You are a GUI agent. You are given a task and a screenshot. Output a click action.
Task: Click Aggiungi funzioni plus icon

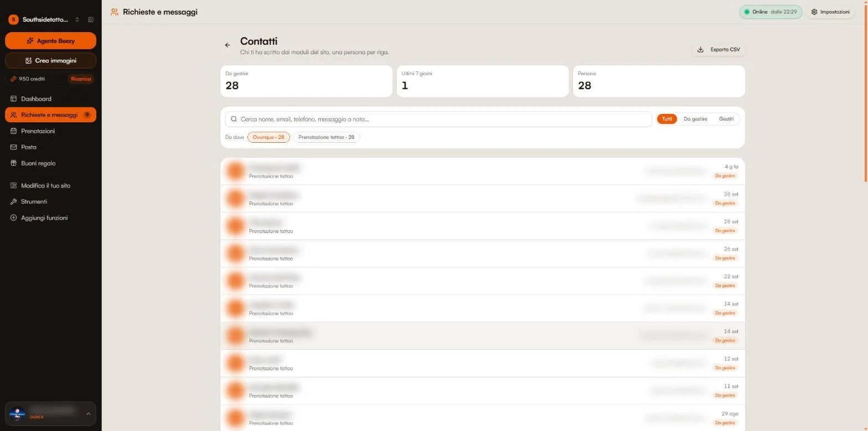[x=14, y=218]
